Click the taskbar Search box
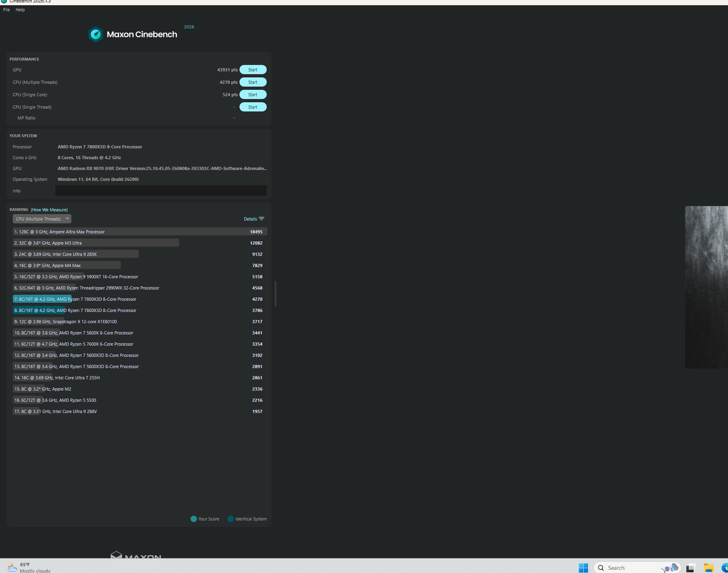 [x=637, y=567]
